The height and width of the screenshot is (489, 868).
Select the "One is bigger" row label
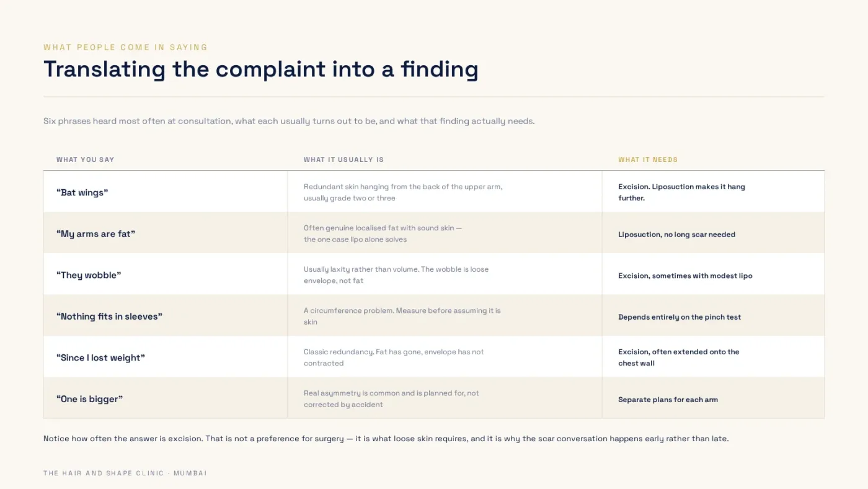coord(89,399)
